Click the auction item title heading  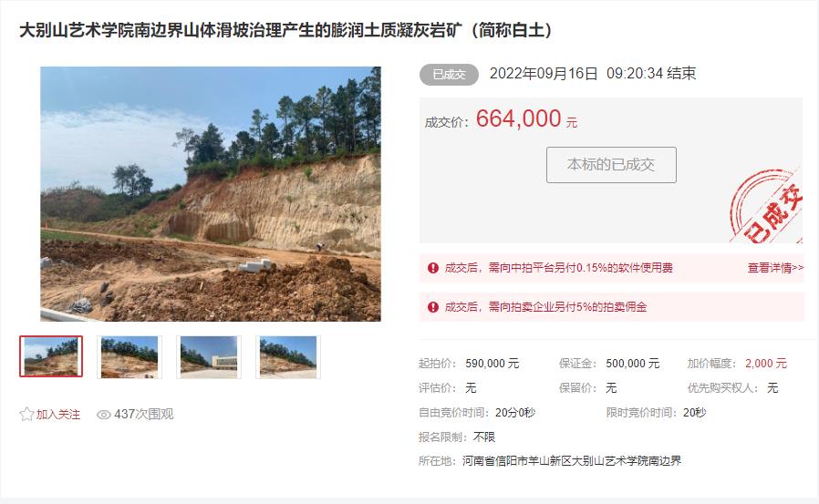(285, 30)
